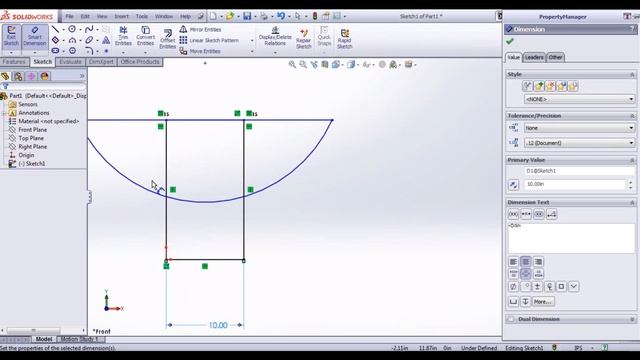Click Move Entities

[x=200, y=51]
